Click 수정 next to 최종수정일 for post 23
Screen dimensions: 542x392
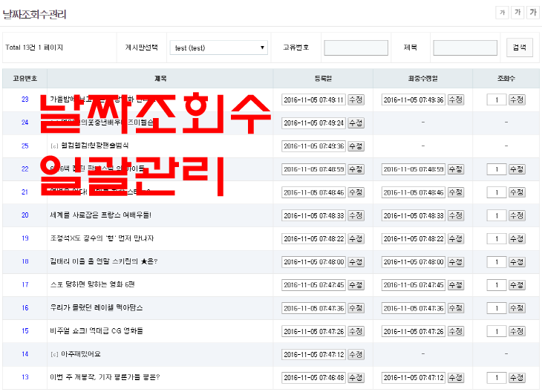pos(455,99)
